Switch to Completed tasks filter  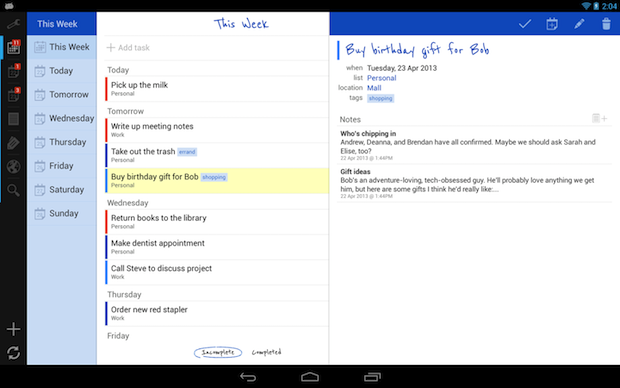267,352
